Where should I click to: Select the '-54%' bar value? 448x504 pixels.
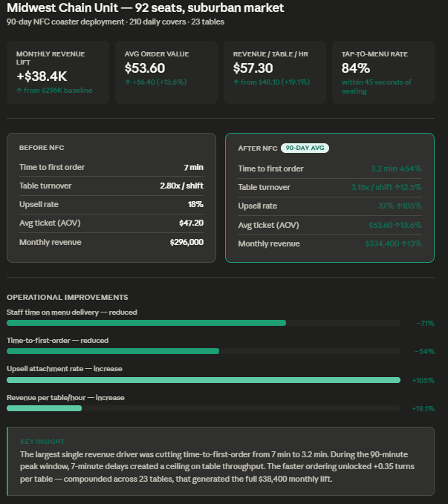(x=424, y=352)
